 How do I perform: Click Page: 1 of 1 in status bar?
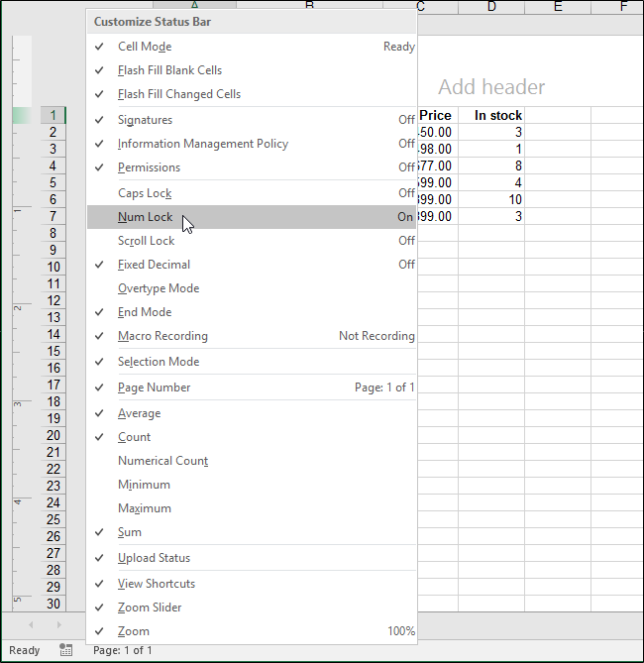[123, 650]
